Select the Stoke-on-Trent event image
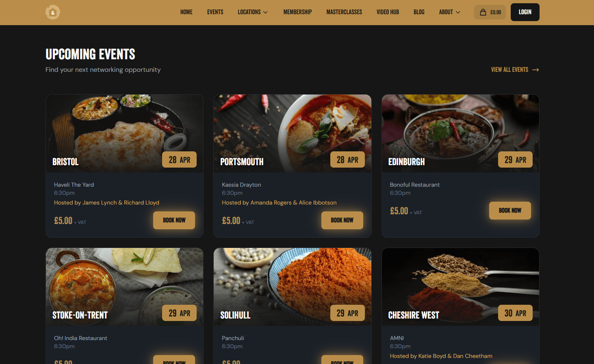Screen dimensions: 594x364 125,287
